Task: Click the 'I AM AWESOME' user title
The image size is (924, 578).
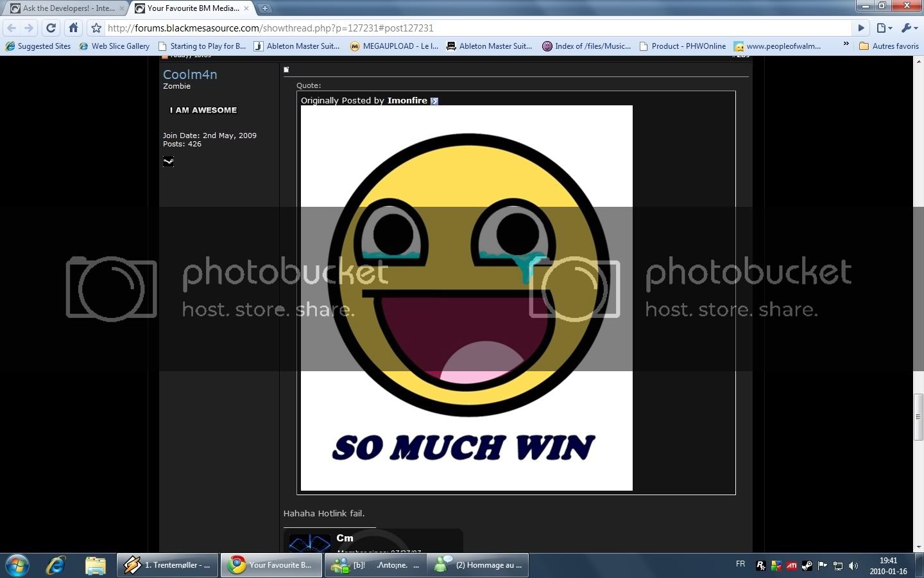Action: (x=203, y=110)
